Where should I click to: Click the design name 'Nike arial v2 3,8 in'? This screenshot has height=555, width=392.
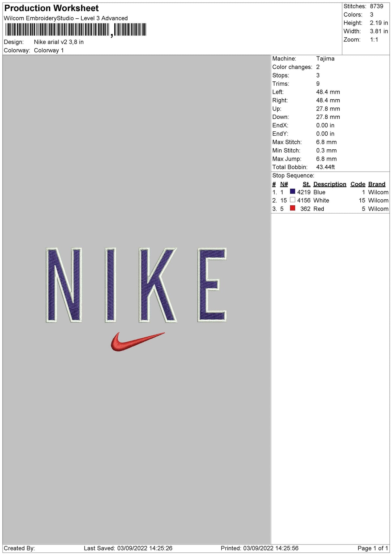(x=59, y=42)
